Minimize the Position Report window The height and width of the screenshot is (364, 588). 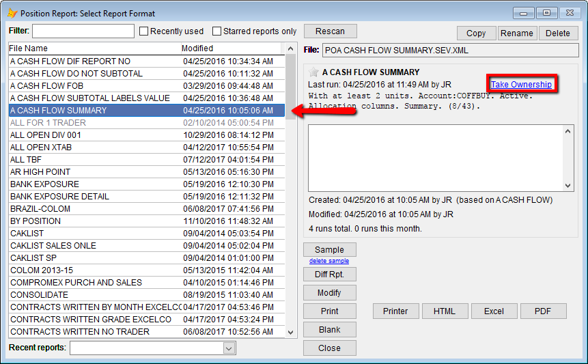tap(524, 13)
